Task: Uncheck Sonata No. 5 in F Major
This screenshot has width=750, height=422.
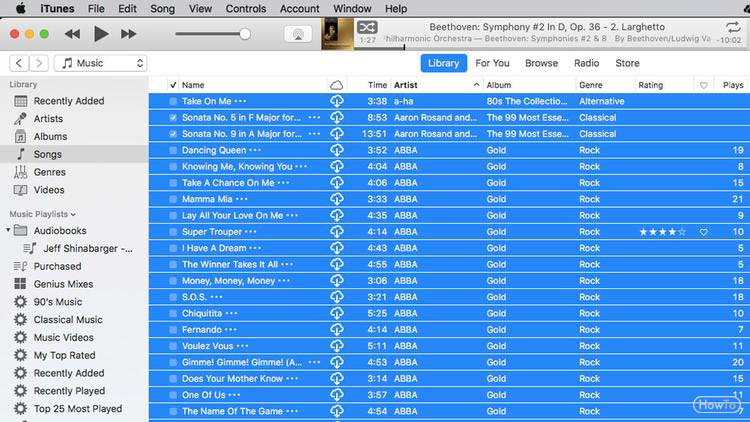Action: coord(173,118)
